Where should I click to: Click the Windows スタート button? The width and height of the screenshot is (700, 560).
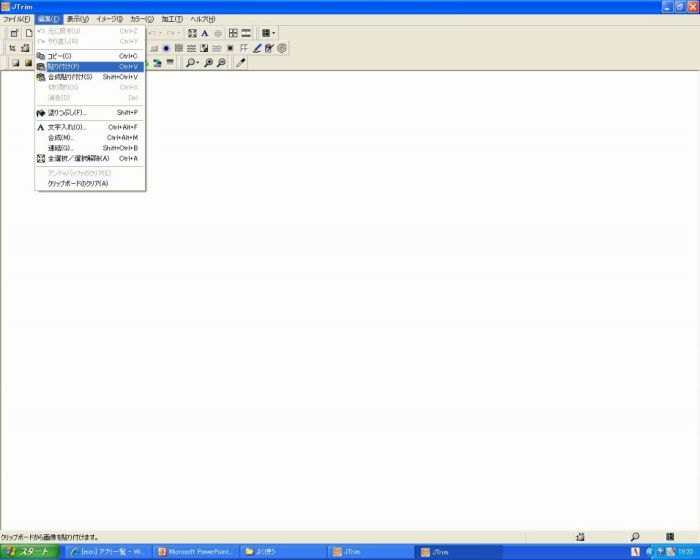(x=30, y=551)
